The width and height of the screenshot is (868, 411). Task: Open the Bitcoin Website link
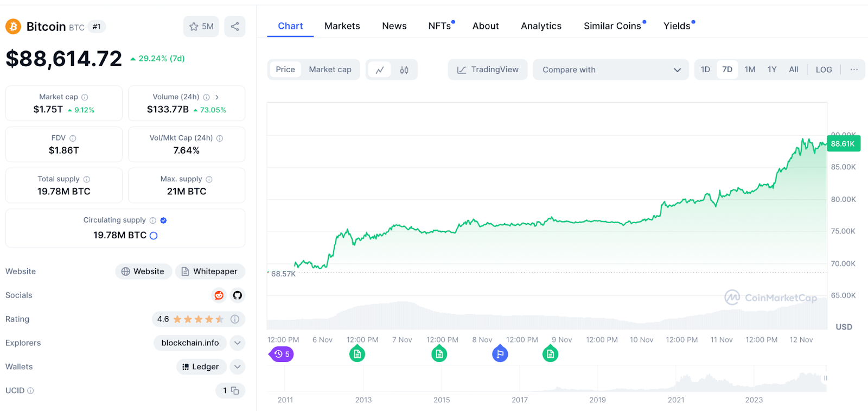pos(143,271)
